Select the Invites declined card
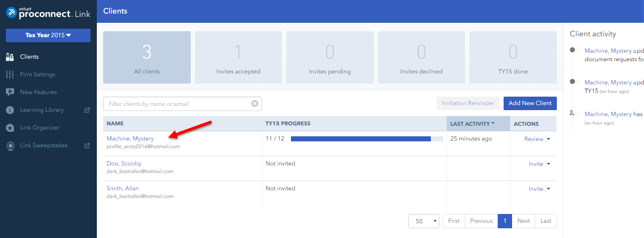This screenshot has height=238, width=644. pos(422,57)
